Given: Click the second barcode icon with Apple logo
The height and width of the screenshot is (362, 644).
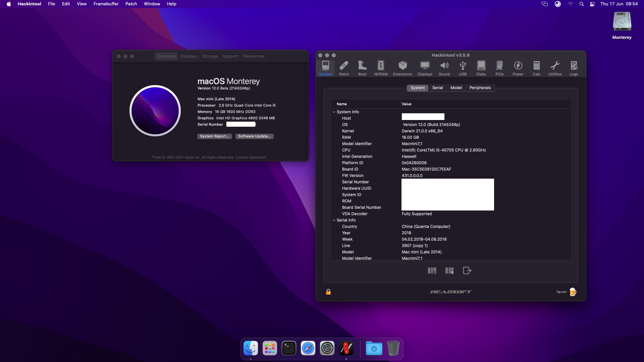Looking at the screenshot, I should (x=449, y=270).
